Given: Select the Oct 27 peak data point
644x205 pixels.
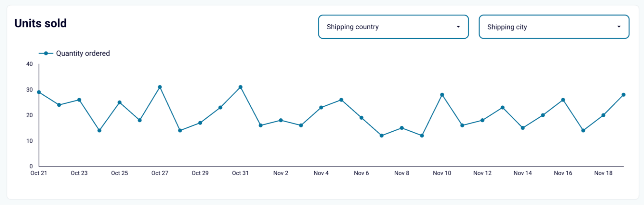Looking at the screenshot, I should [160, 87].
